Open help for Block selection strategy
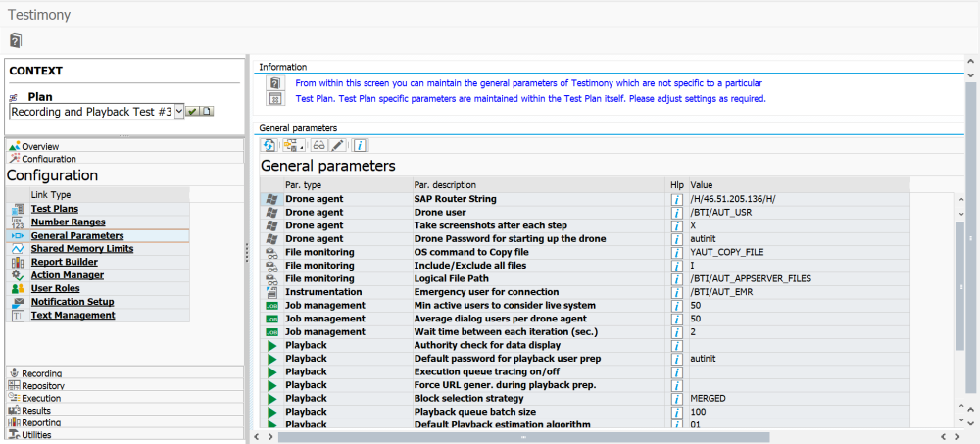This screenshot has height=444, width=980. click(x=675, y=398)
